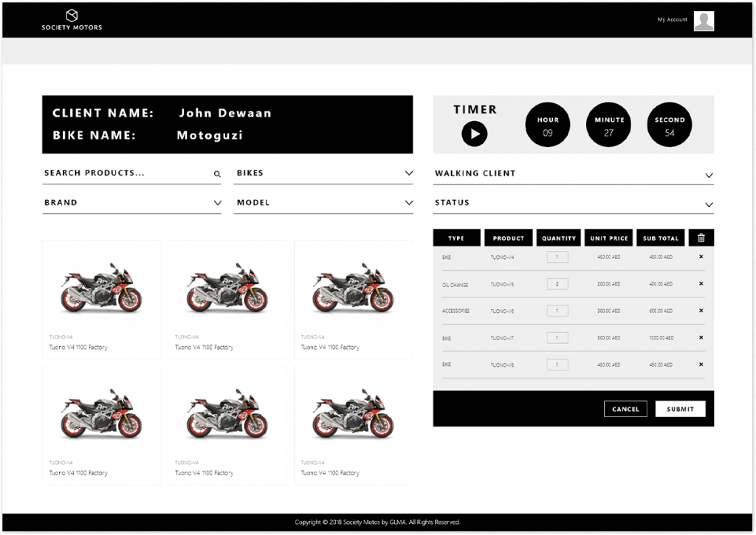The width and height of the screenshot is (756, 535).
Task: Edit the quantity field for TUONO-V8
Action: pos(557,365)
